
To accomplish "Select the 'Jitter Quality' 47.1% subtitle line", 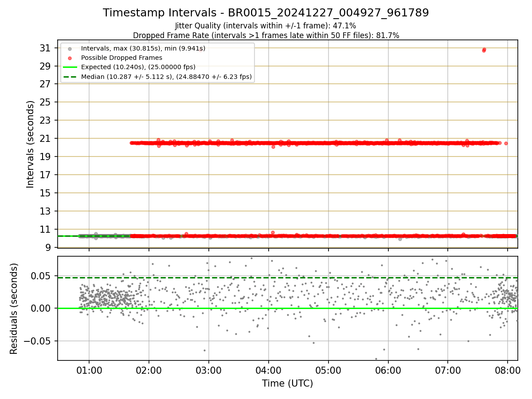I will click(x=266, y=26).
